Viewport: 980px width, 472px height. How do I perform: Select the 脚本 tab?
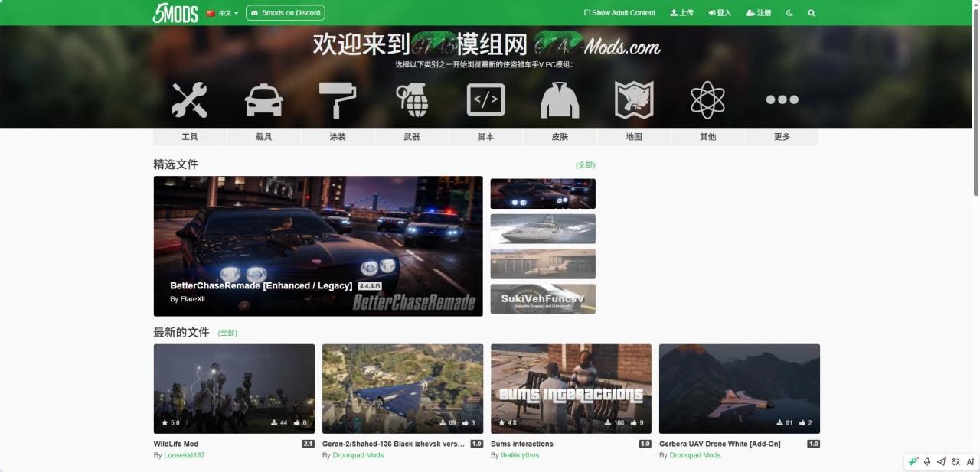click(x=486, y=137)
